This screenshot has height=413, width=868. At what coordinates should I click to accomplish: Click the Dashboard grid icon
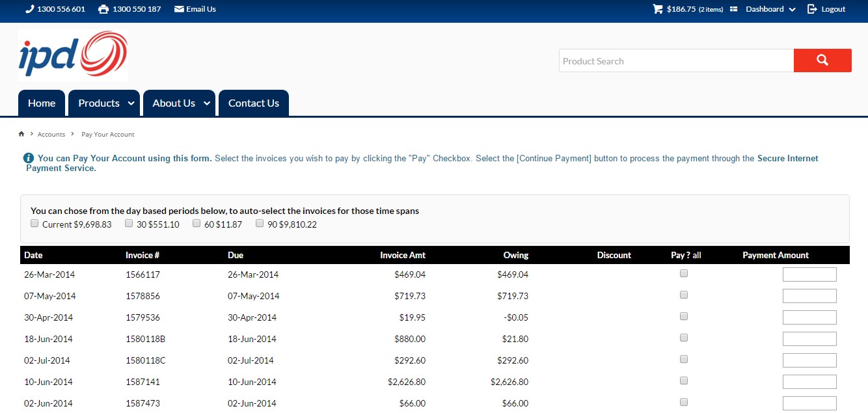click(x=734, y=9)
